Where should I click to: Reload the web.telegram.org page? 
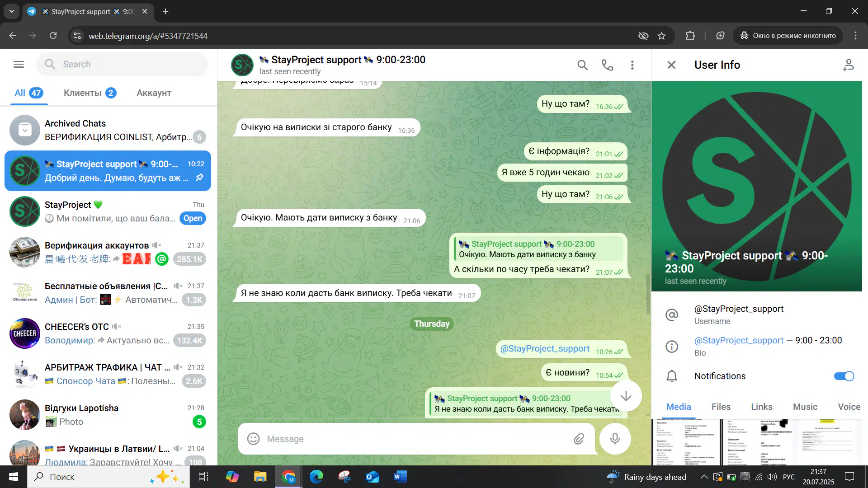53,36
